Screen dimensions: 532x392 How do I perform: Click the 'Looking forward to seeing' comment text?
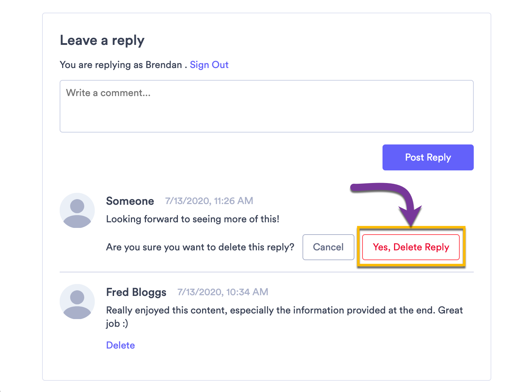193,219
